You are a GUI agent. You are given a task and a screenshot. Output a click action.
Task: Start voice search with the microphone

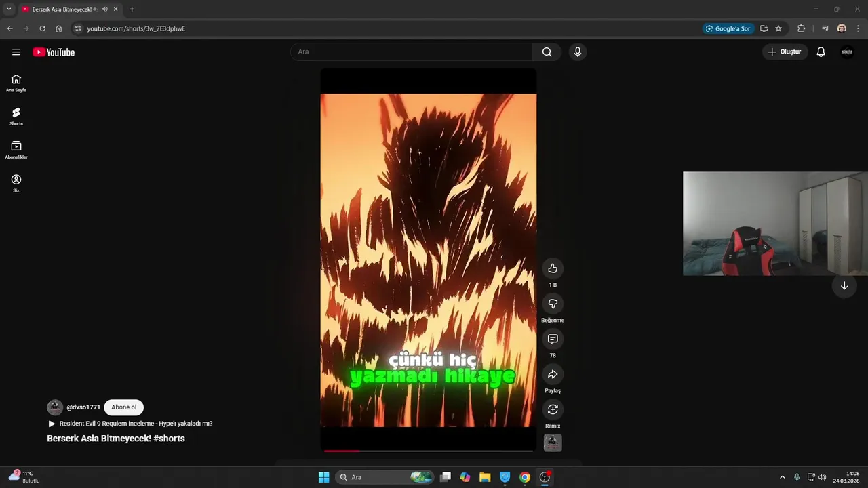(577, 52)
